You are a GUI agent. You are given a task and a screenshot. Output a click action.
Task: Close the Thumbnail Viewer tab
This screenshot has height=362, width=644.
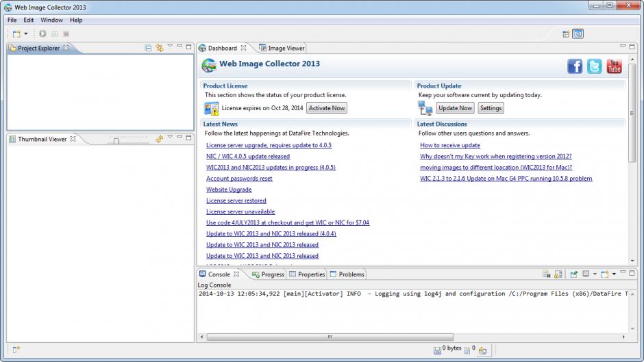point(73,139)
